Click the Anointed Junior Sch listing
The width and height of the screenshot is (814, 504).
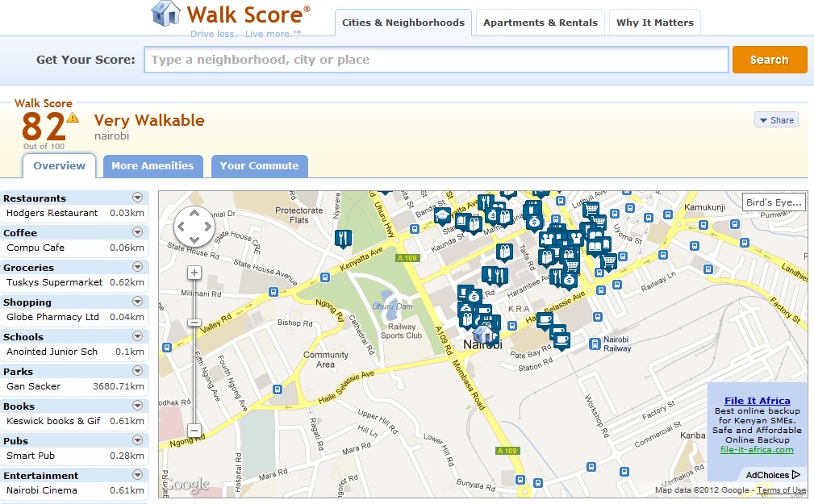click(x=75, y=352)
